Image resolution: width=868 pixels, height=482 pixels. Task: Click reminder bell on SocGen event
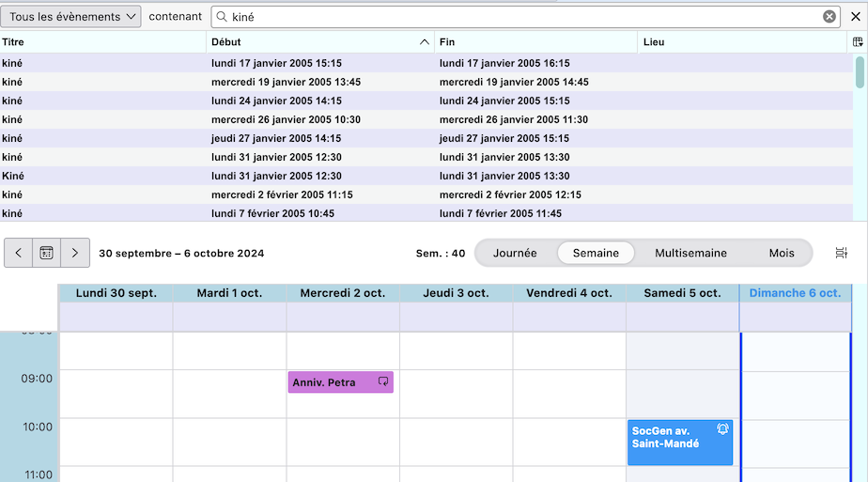722,429
